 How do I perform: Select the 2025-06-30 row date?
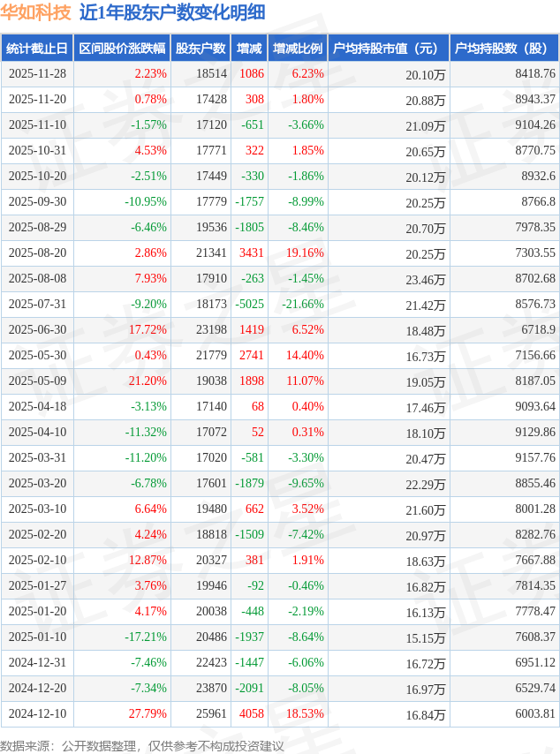click(x=36, y=330)
